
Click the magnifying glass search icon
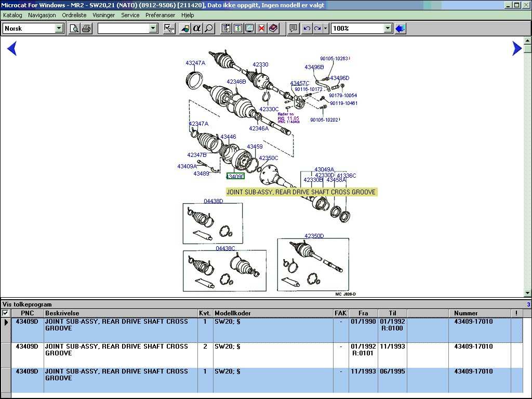209,29
